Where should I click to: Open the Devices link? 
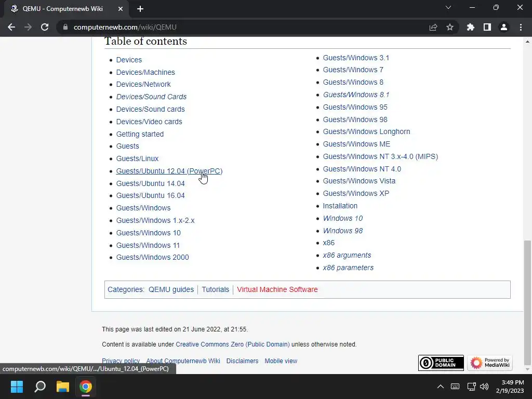click(129, 60)
